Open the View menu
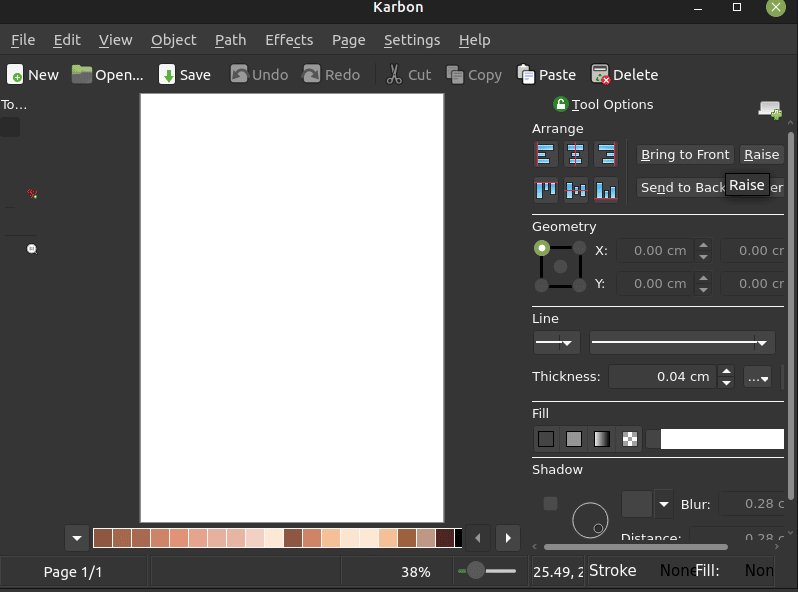This screenshot has height=592, width=798. click(116, 40)
